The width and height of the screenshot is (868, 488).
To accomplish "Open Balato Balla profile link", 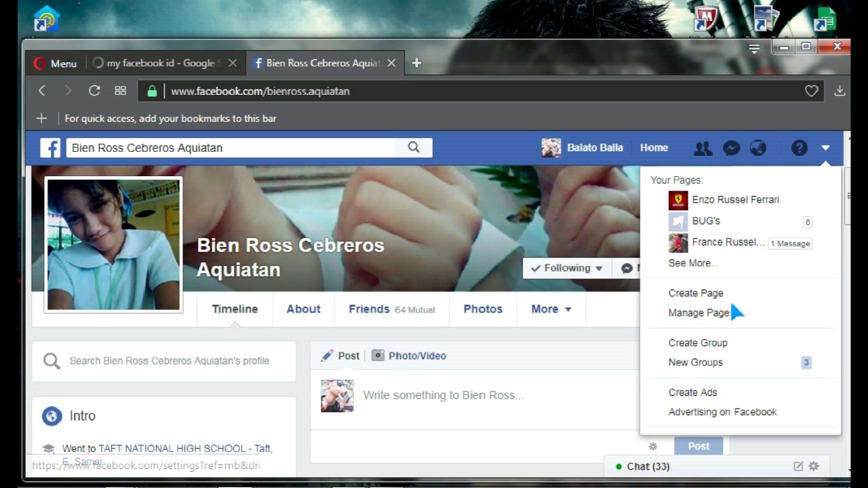I will (583, 148).
